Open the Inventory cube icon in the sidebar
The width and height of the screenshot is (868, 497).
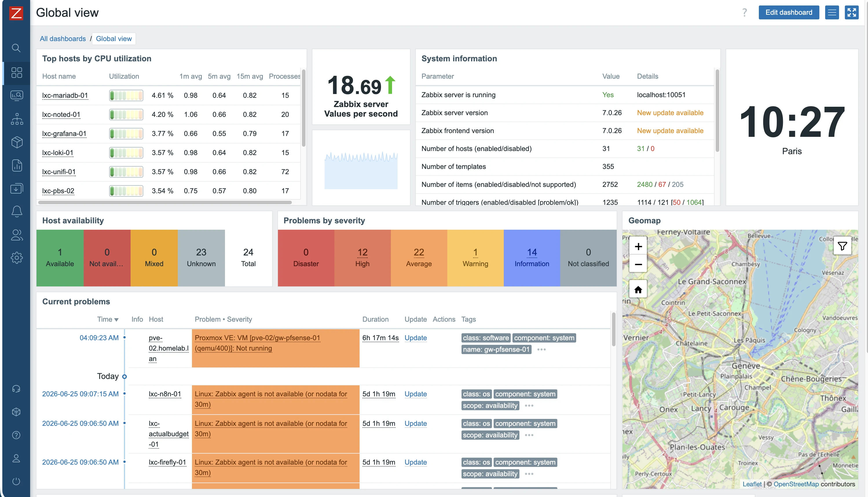17,142
